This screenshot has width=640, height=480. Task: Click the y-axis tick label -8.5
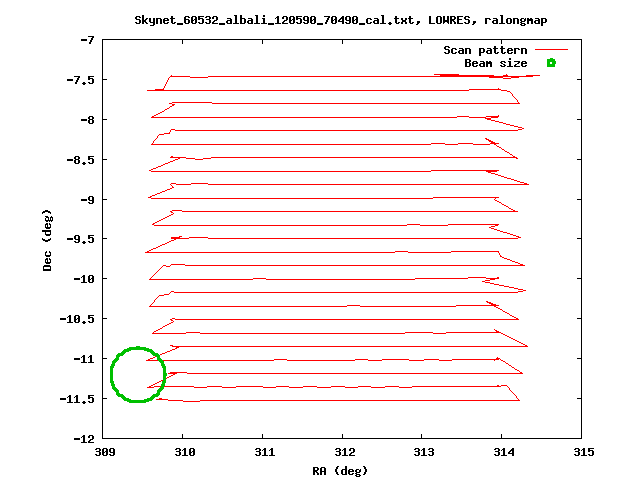[80, 160]
